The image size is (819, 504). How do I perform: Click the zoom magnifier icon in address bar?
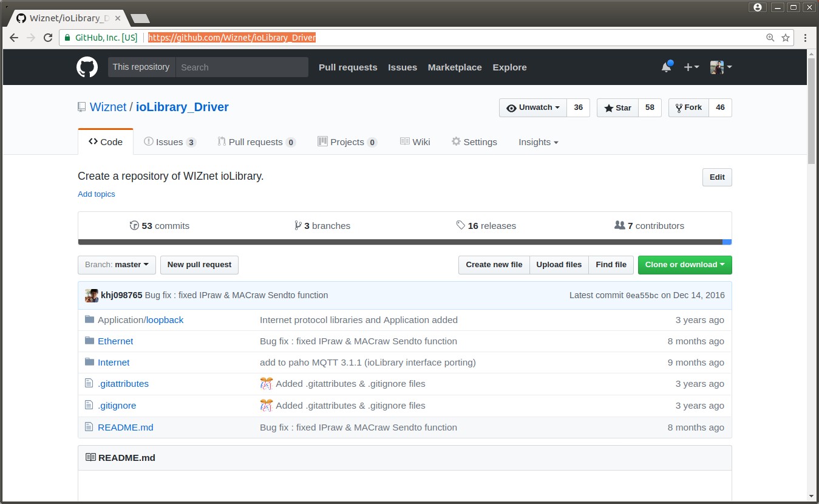click(770, 38)
